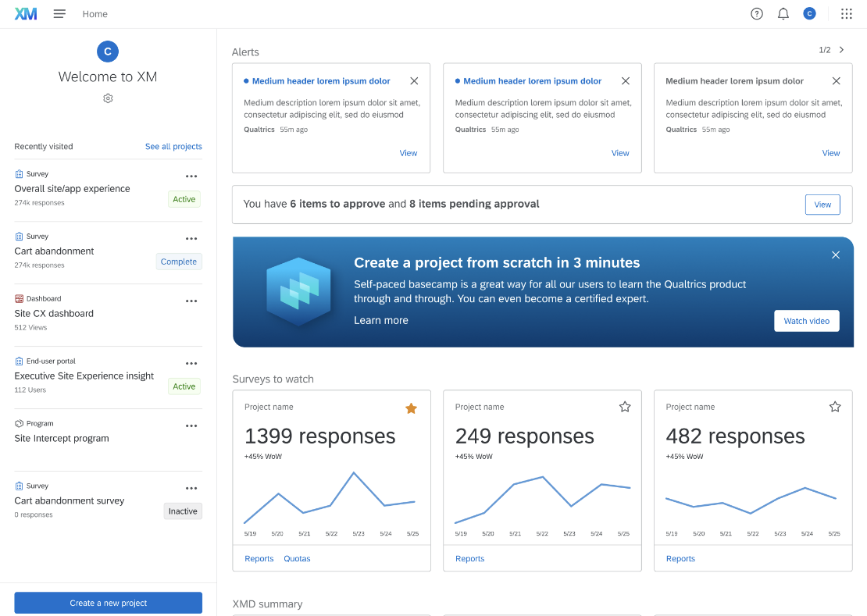Click Create a new project button
This screenshot has width=867, height=616.
pyautogui.click(x=109, y=603)
